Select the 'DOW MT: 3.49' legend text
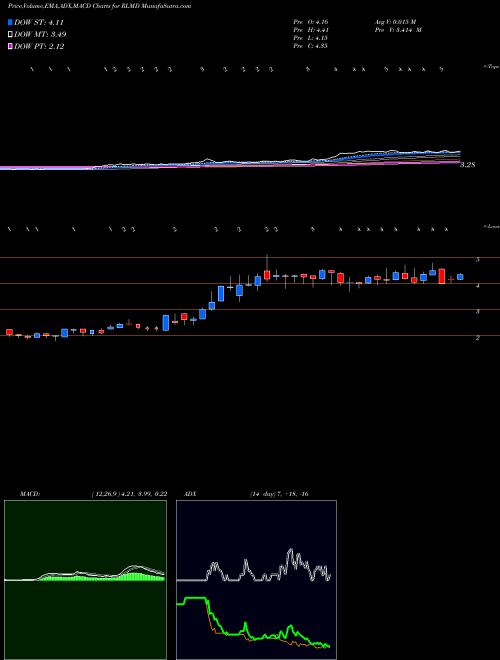 click(40, 35)
